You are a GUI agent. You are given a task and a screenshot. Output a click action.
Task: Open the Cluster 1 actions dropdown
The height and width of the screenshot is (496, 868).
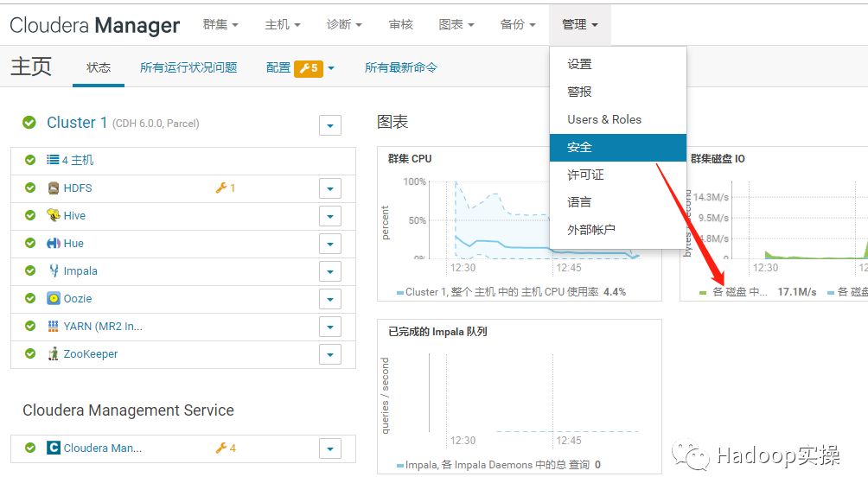coord(329,125)
